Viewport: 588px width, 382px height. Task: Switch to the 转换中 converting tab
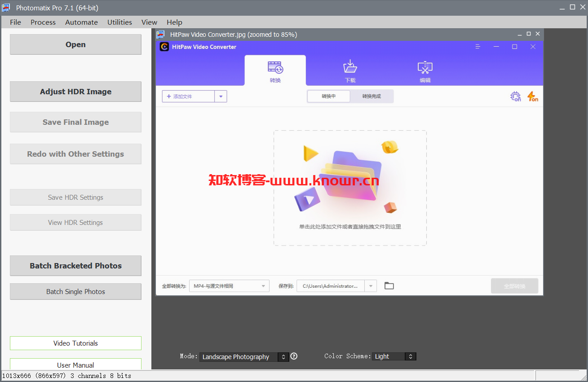point(329,97)
